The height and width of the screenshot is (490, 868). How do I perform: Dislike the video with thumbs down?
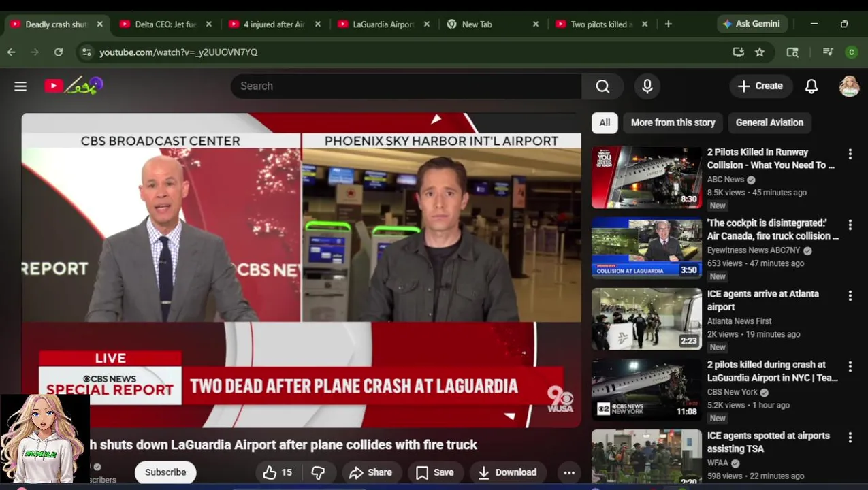[318, 472]
